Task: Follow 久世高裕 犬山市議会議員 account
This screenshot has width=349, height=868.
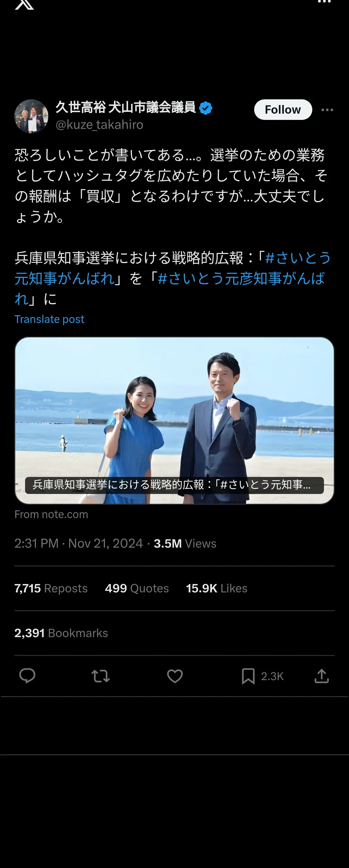Action: pyautogui.click(x=283, y=109)
